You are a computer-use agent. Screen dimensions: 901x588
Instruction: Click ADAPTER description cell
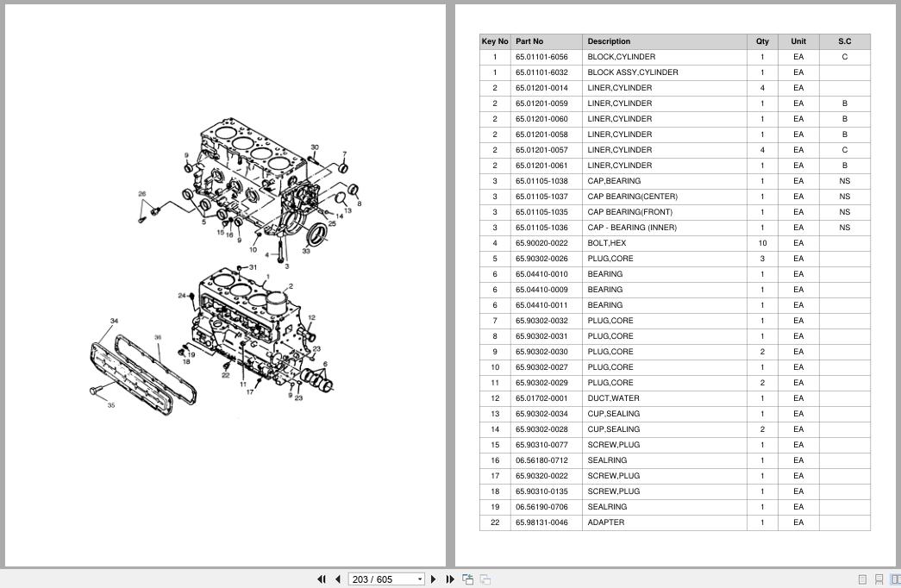coord(664,522)
